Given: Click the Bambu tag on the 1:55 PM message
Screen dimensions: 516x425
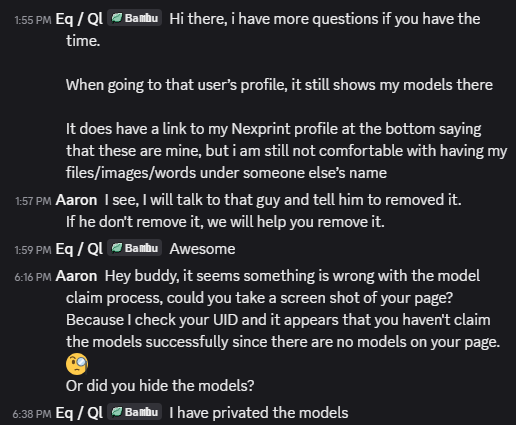Looking at the screenshot, I should click(135, 18).
